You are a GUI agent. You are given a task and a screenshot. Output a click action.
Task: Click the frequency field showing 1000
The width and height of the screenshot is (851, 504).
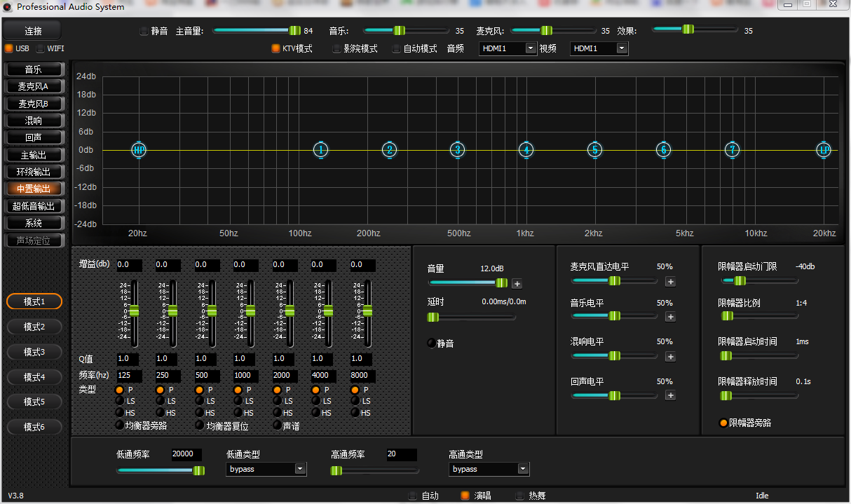(246, 376)
